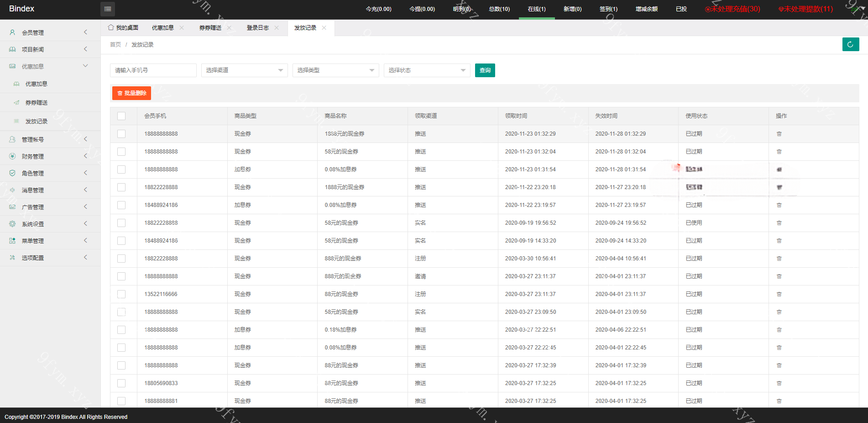Expand the 项目新闻 sidebar chevron

pos(85,49)
